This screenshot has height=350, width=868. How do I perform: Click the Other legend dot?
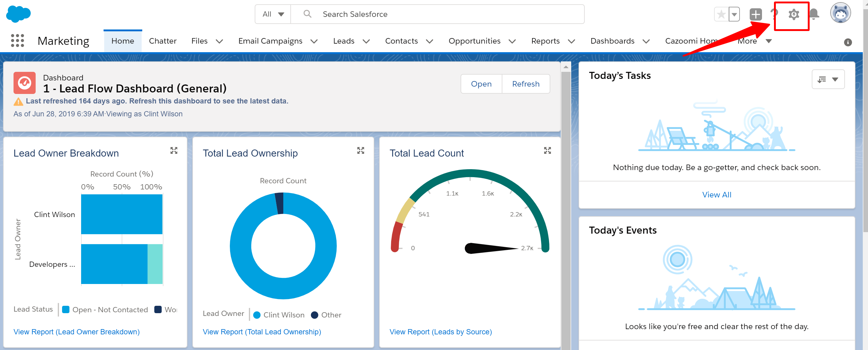314,315
